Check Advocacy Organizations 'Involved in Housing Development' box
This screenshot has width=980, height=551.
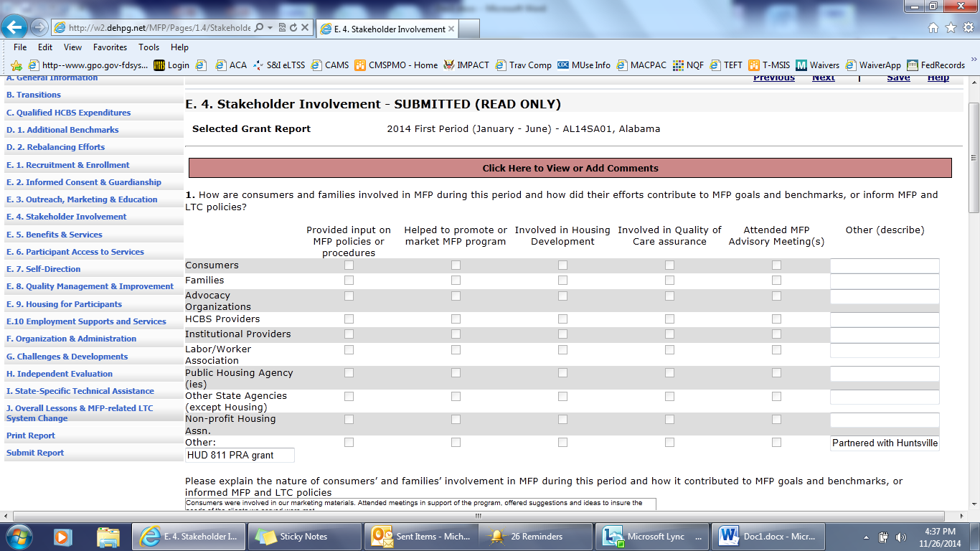coord(562,296)
